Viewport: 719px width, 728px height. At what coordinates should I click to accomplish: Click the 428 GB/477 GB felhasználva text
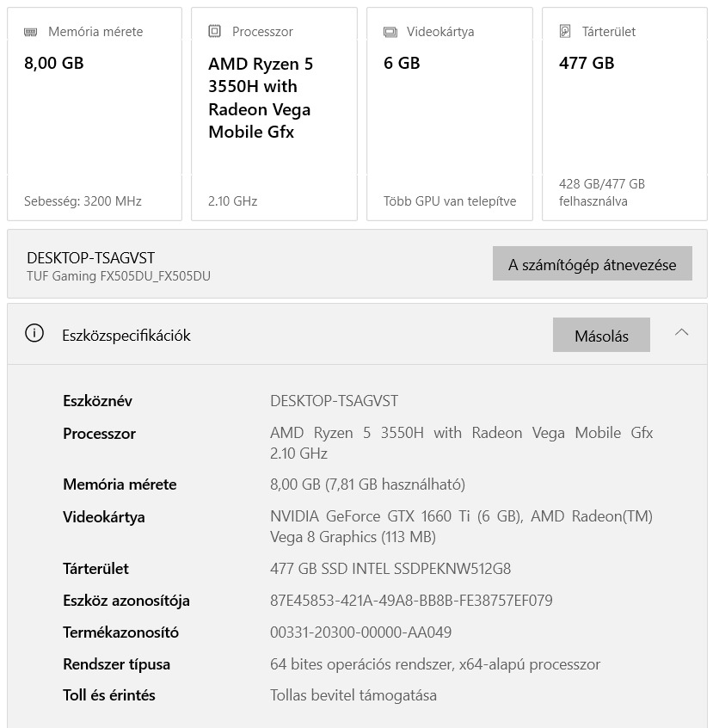coord(601,193)
